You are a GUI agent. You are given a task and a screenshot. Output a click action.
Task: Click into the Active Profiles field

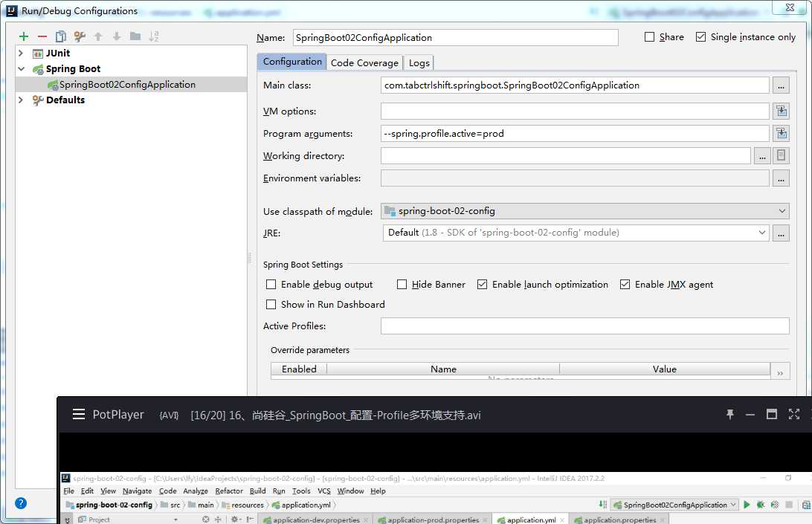click(584, 326)
